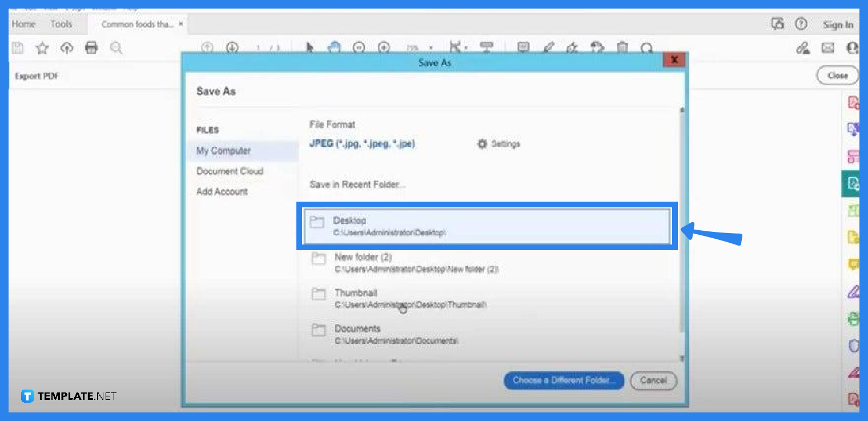Switch to the Home tab
The height and width of the screenshot is (421, 868).
coord(23,24)
